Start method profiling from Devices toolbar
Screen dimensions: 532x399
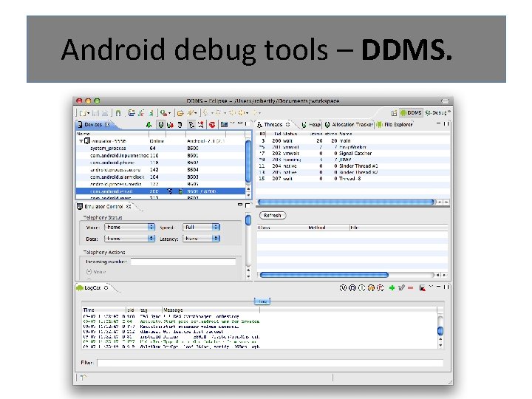[201, 125]
